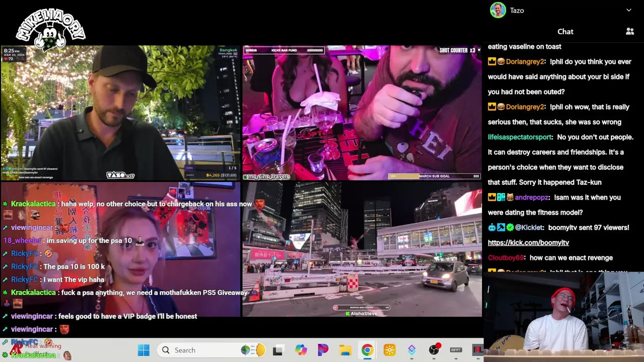644x362 pixels.
Task: Switch to OBS Studio on taskbar
Action: 434,350
